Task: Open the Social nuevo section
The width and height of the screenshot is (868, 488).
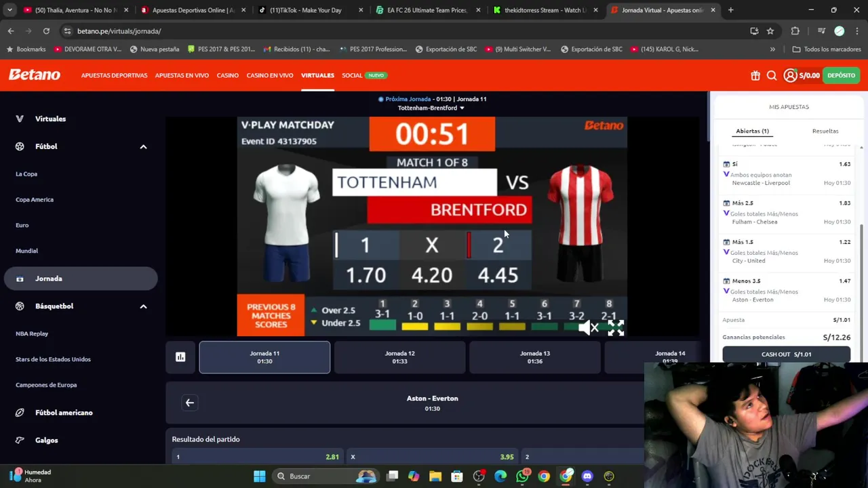Action: click(363, 75)
